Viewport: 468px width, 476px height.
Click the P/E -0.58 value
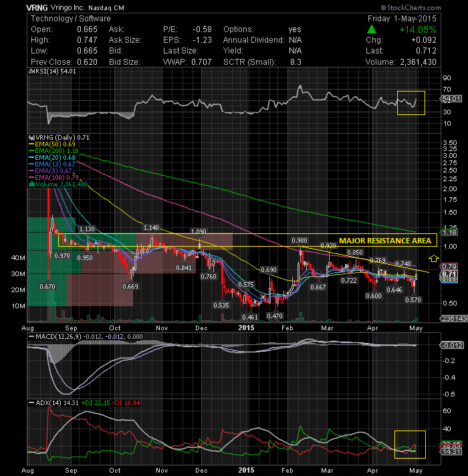(x=202, y=29)
